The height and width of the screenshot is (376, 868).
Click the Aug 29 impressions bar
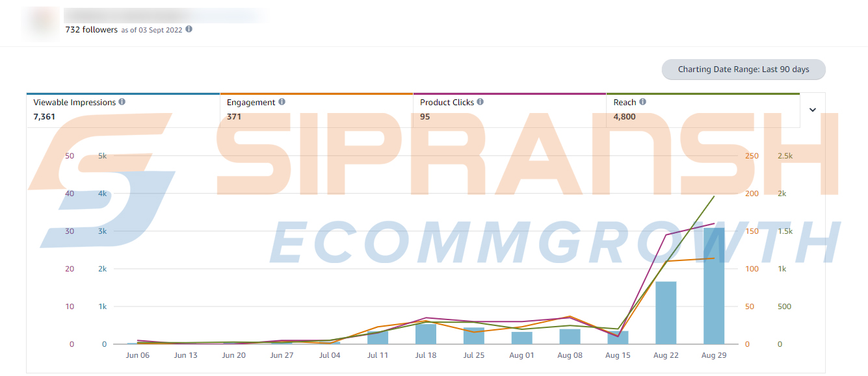click(x=713, y=286)
